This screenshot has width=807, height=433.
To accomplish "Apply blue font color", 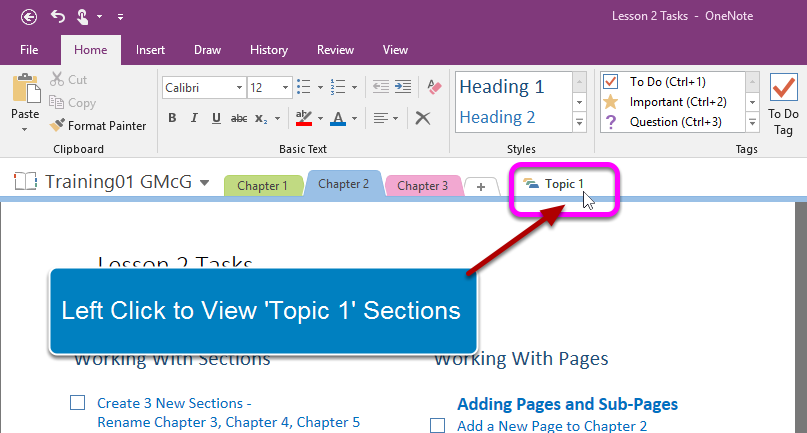I will [338, 118].
